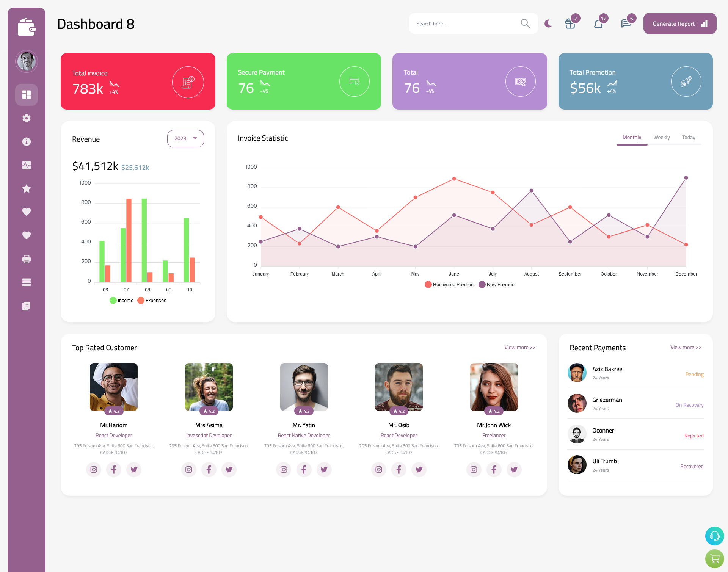Switch to Weekly tab in Invoice Statistic
The width and height of the screenshot is (728, 572).
coord(661,137)
